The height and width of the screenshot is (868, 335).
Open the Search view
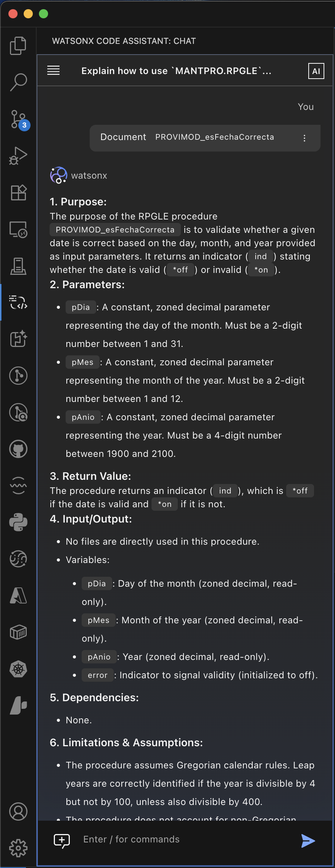(x=18, y=82)
